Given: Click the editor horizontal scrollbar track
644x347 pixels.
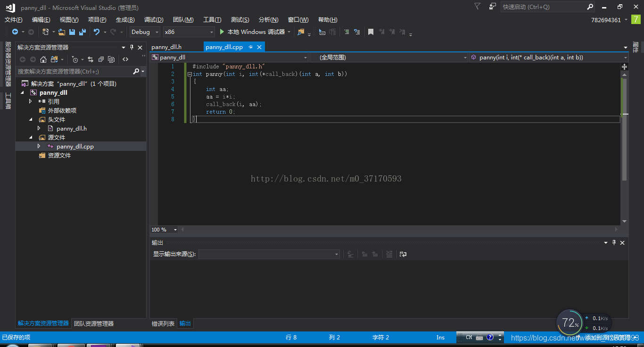Looking at the screenshot, I should [x=400, y=230].
